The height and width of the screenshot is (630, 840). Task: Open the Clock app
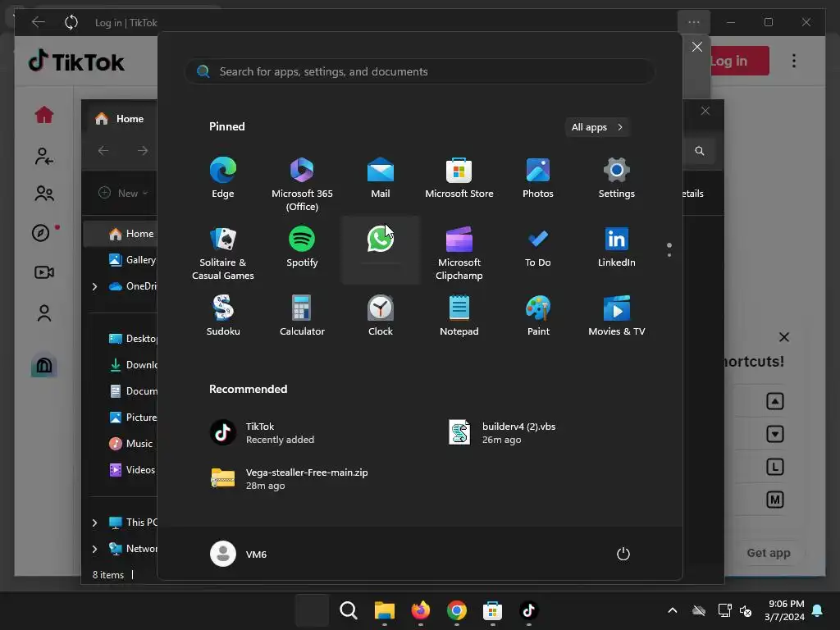tap(381, 316)
